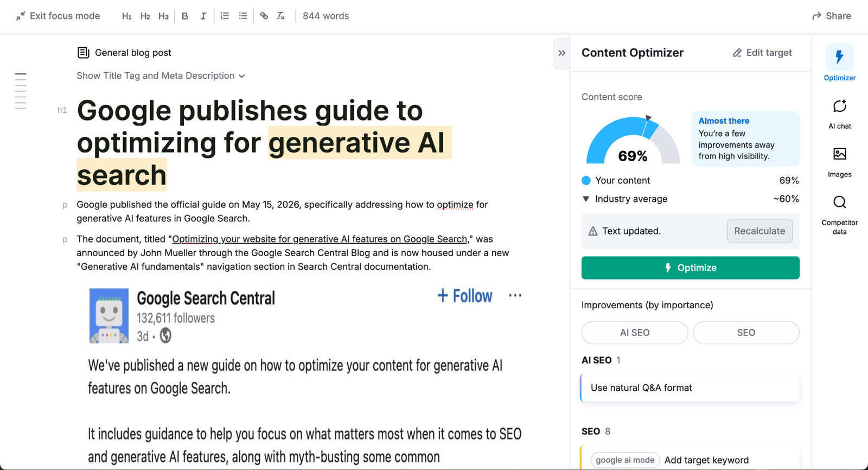The width and height of the screenshot is (868, 470).
Task: Clear text formatting
Action: (280, 16)
